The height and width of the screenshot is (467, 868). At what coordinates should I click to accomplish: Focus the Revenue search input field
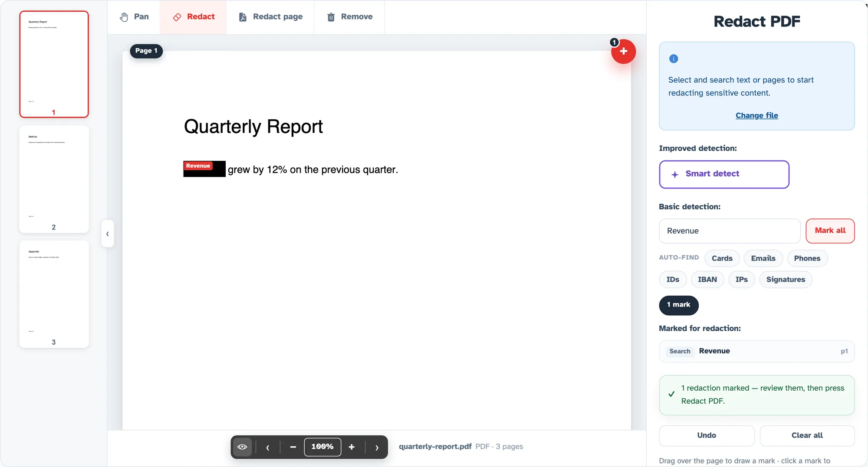pos(730,231)
